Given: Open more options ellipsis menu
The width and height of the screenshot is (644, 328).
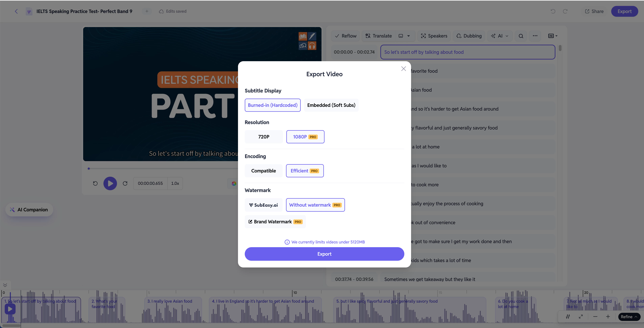Looking at the screenshot, I should click(535, 36).
